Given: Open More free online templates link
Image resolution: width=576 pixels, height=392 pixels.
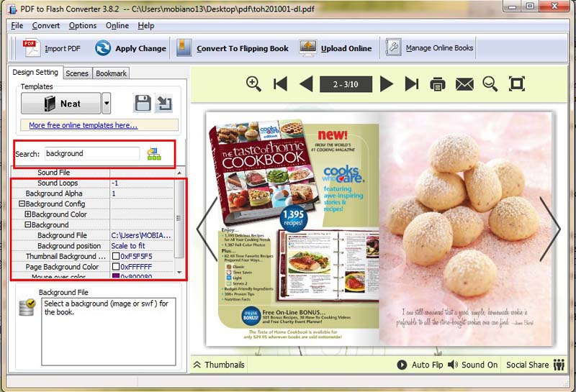Looking at the screenshot, I should (83, 125).
